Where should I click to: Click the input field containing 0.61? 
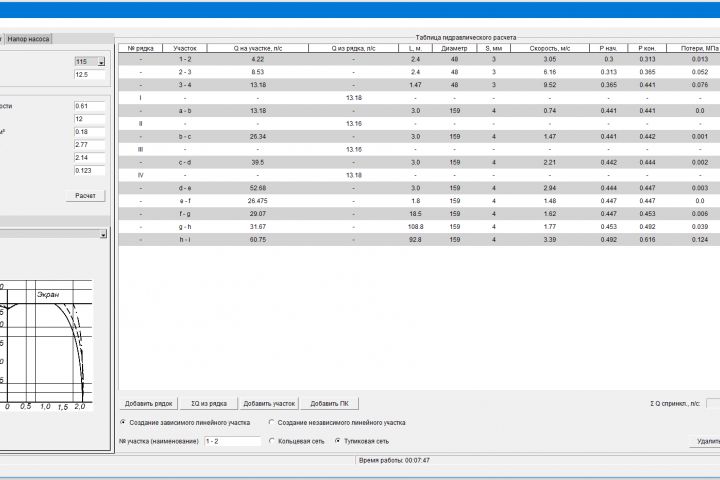(90, 106)
